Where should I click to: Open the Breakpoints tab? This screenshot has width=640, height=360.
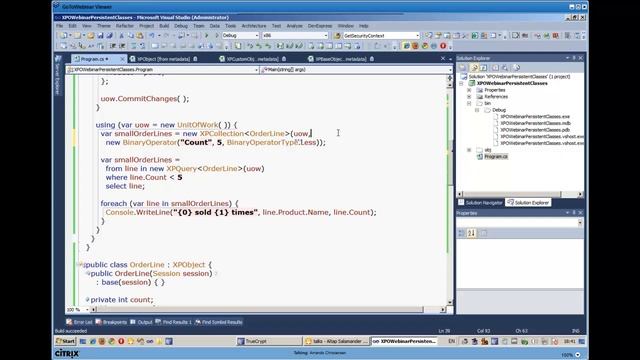click(x=111, y=322)
